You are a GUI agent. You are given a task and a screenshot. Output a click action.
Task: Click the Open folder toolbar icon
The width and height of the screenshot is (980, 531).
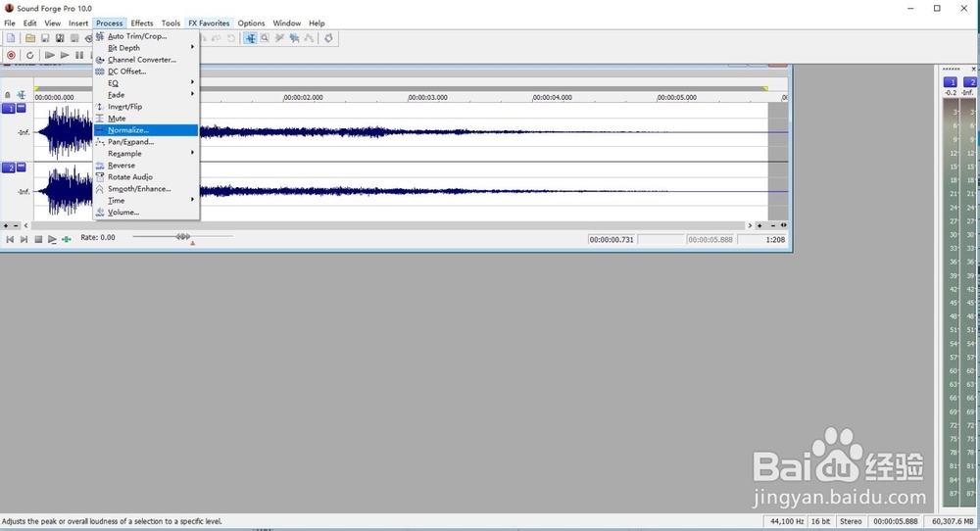29,39
